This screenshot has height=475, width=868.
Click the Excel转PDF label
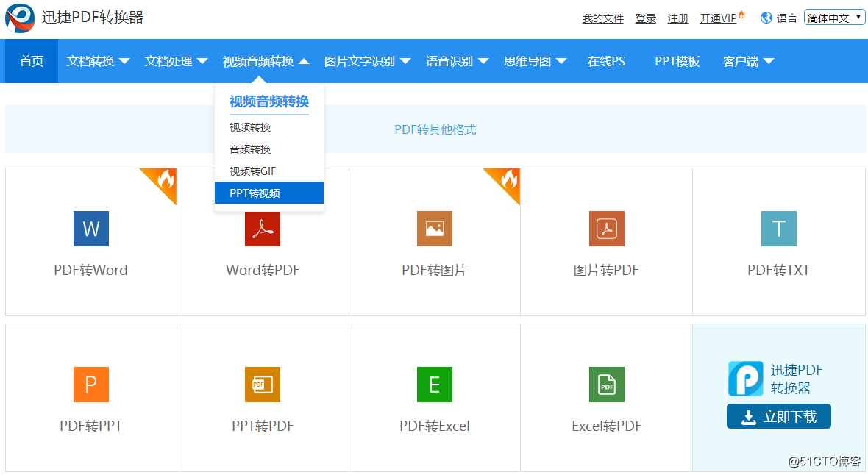coord(607,426)
